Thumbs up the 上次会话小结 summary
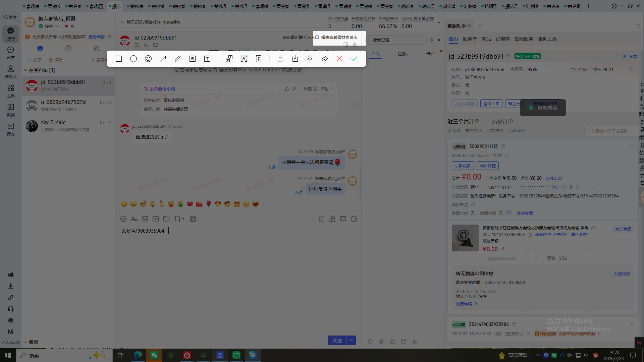644x362 pixels. click(x=287, y=89)
